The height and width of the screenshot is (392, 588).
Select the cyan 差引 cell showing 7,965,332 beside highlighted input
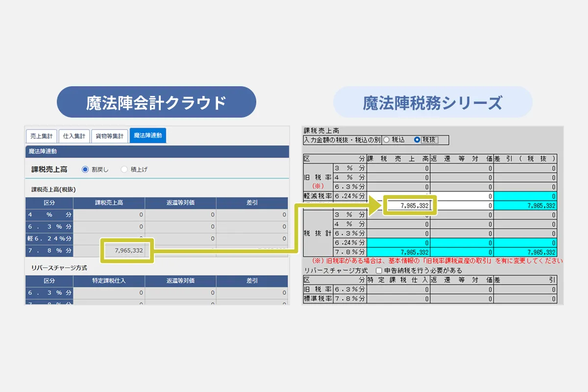tap(525, 206)
